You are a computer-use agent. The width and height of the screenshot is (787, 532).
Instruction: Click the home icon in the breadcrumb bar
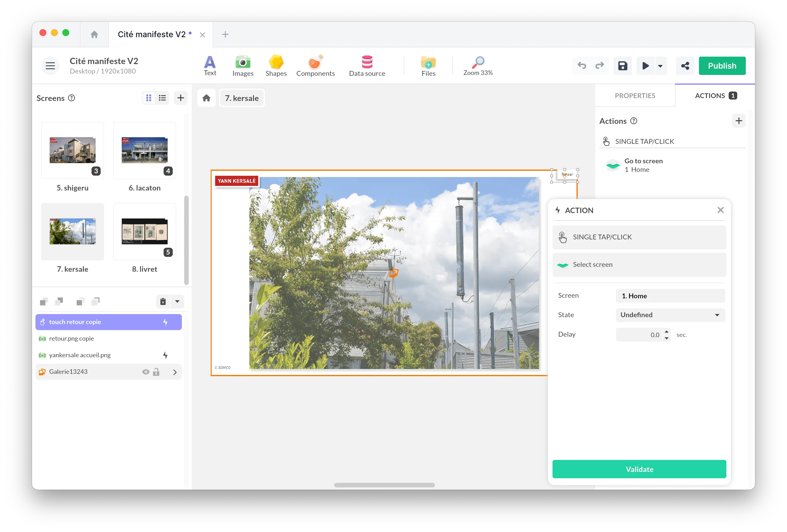[x=206, y=98]
